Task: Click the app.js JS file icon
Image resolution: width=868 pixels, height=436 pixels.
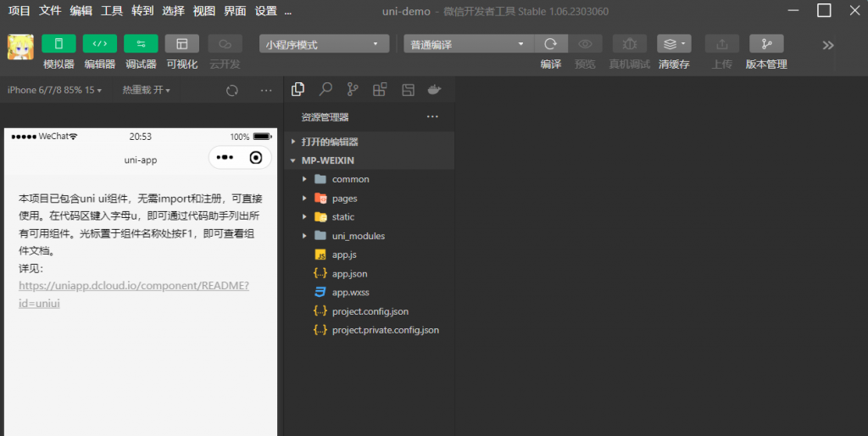Action: click(320, 254)
